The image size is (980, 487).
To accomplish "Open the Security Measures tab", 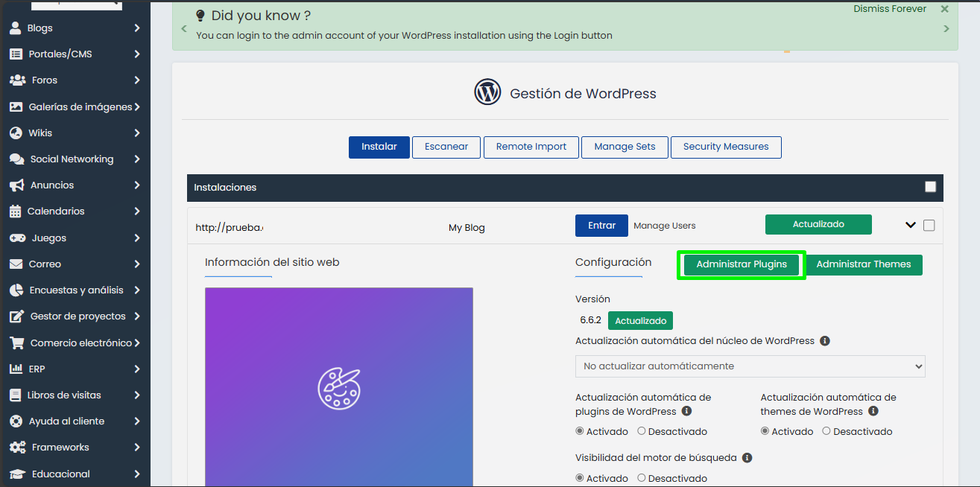I will [x=726, y=147].
